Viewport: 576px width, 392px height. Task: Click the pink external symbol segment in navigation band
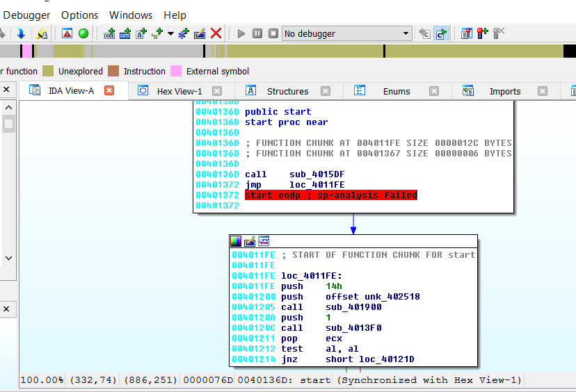click(26, 51)
